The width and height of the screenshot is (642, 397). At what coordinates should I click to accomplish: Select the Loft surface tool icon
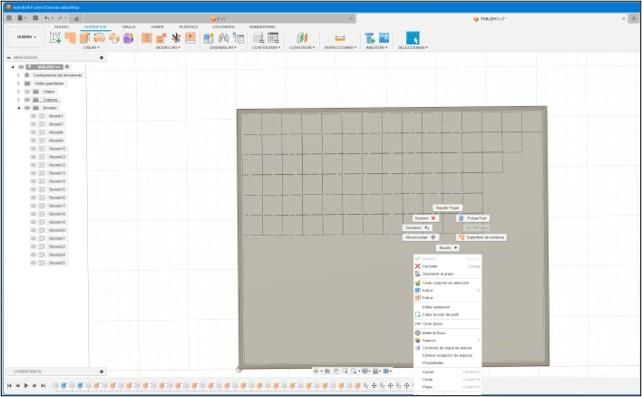114,38
